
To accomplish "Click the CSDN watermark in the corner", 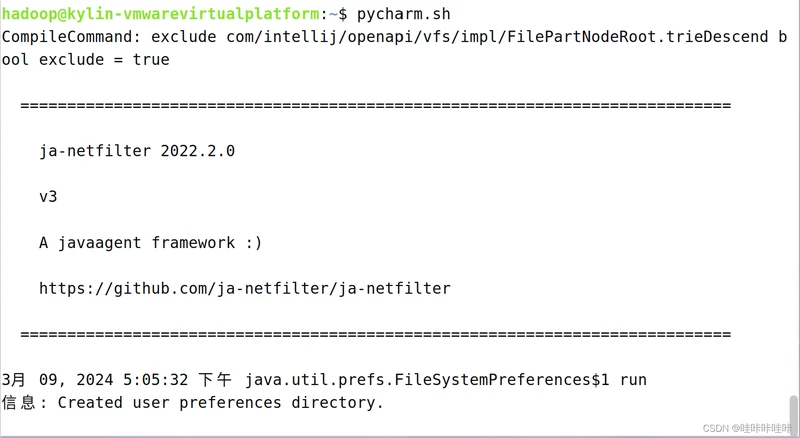I will point(748,427).
